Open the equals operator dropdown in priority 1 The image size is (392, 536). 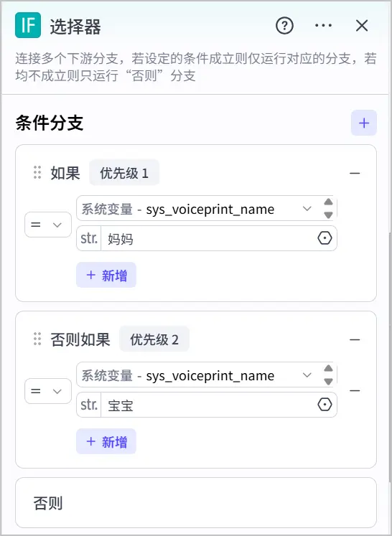point(48,225)
